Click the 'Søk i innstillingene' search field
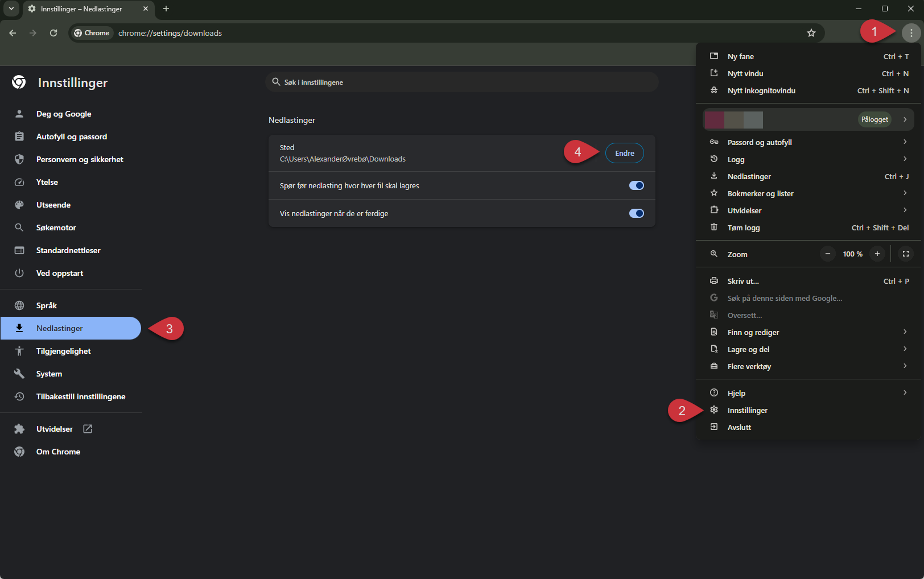The image size is (924, 579). 462,82
